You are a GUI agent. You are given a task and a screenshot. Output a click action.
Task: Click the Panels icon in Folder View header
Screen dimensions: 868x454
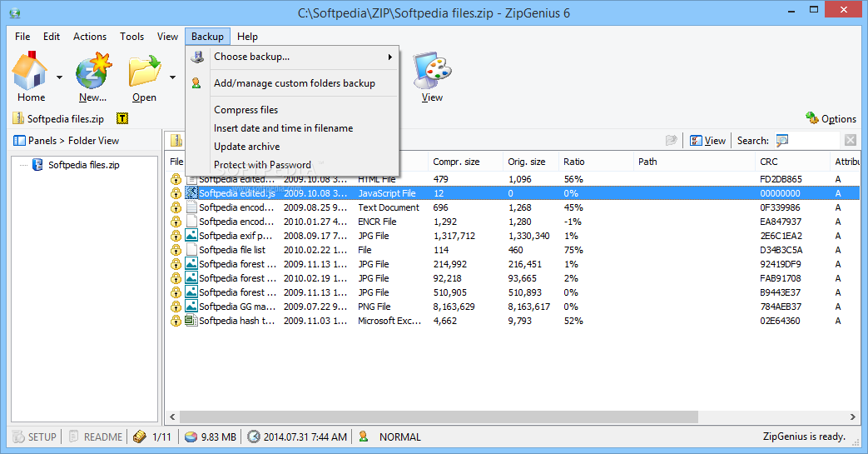19,141
